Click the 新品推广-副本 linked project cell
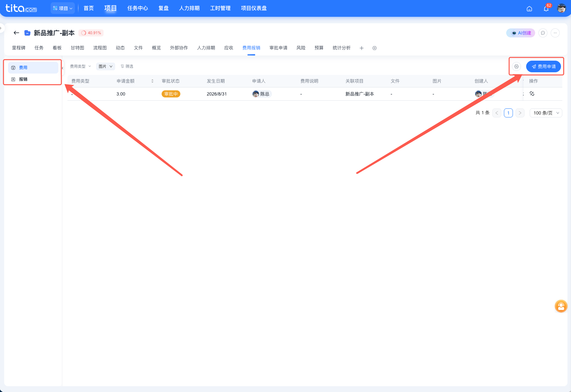 [x=360, y=94]
